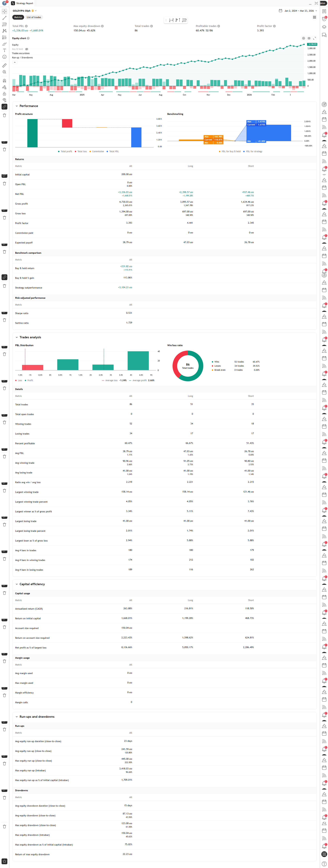Select the crosshair cursor tool
Image resolution: width=328 pixels, height=868 pixels.
click(4, 11)
